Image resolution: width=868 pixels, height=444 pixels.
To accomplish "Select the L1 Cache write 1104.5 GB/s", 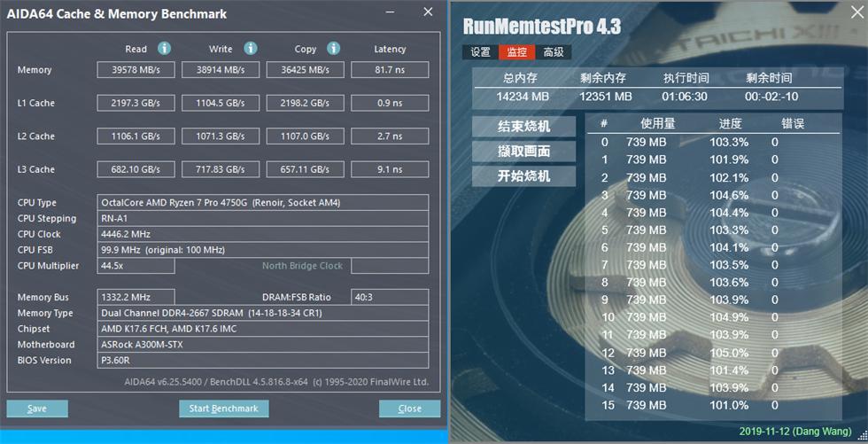I will click(x=221, y=103).
